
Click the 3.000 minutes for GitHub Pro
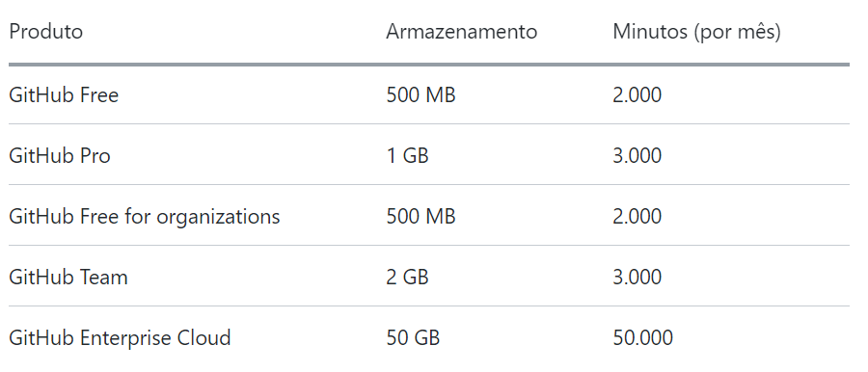pos(637,155)
